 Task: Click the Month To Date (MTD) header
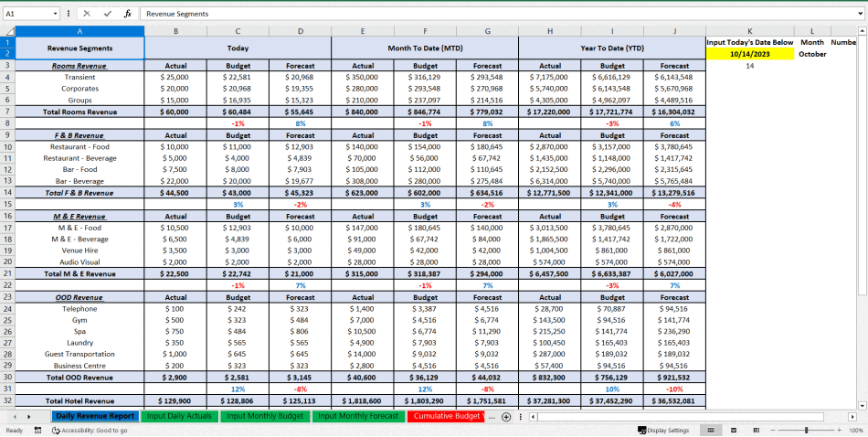[x=425, y=48]
